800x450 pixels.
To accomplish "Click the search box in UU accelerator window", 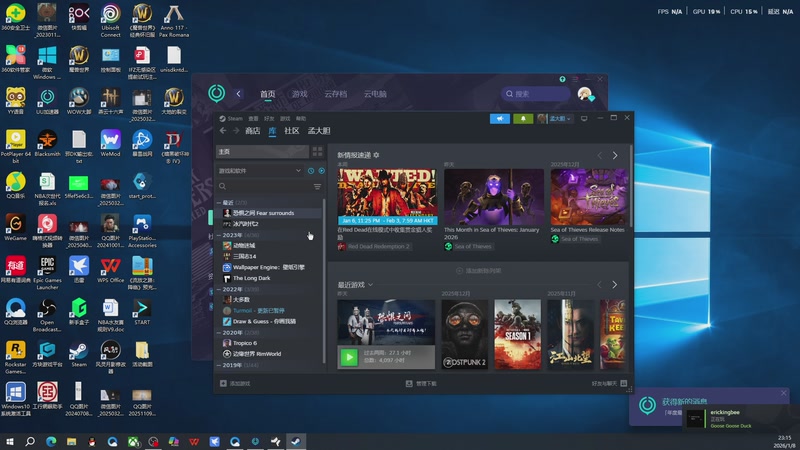I will coord(536,94).
